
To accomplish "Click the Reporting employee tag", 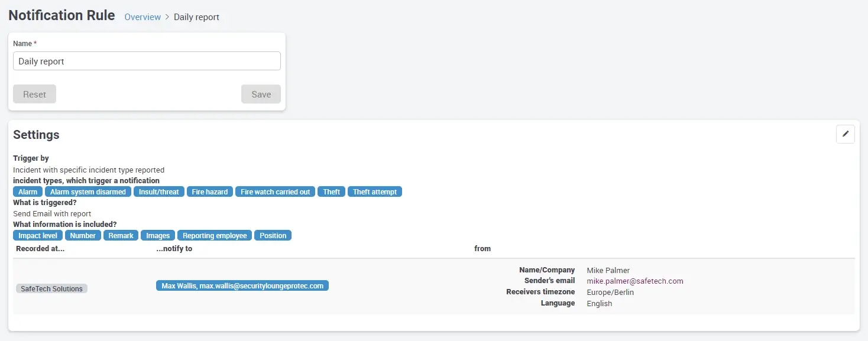I will click(x=215, y=236).
